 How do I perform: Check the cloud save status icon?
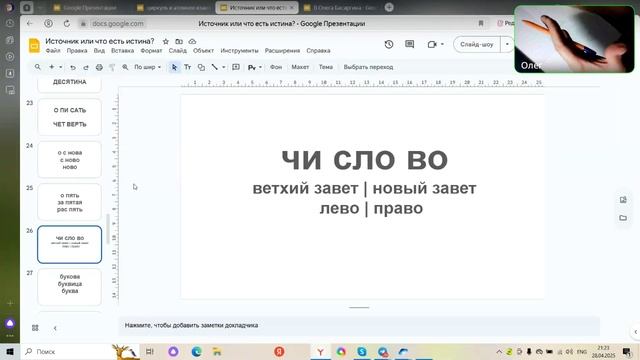tap(192, 41)
